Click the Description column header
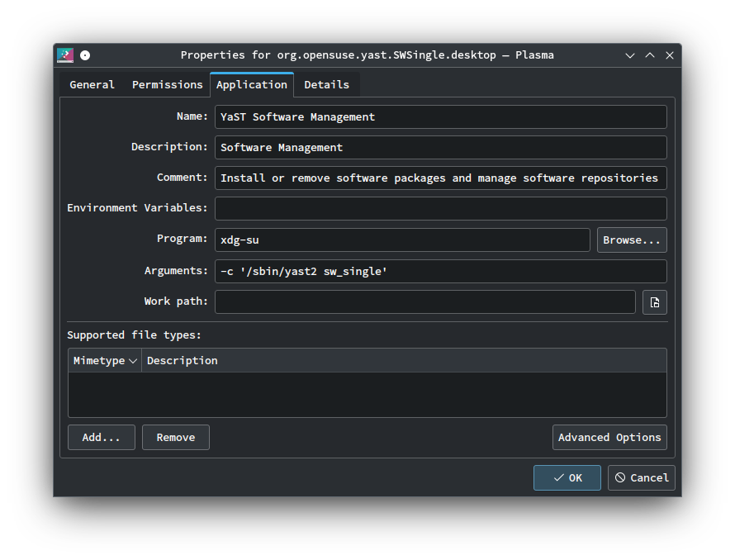The image size is (735, 560). (x=183, y=361)
